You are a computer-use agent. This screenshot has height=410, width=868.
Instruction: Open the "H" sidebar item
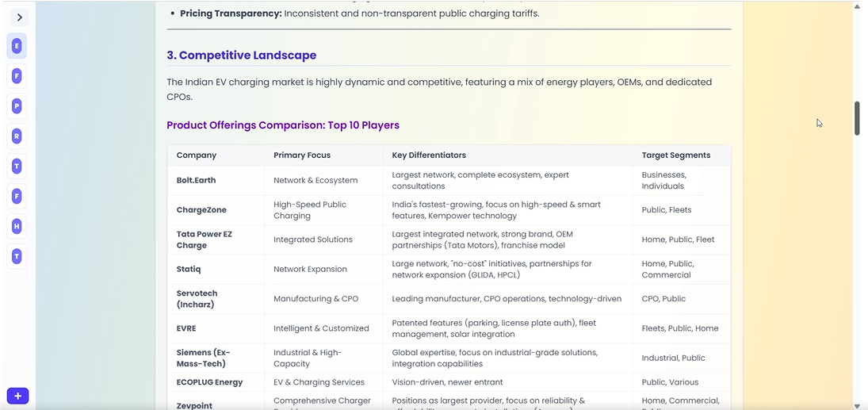point(17,227)
